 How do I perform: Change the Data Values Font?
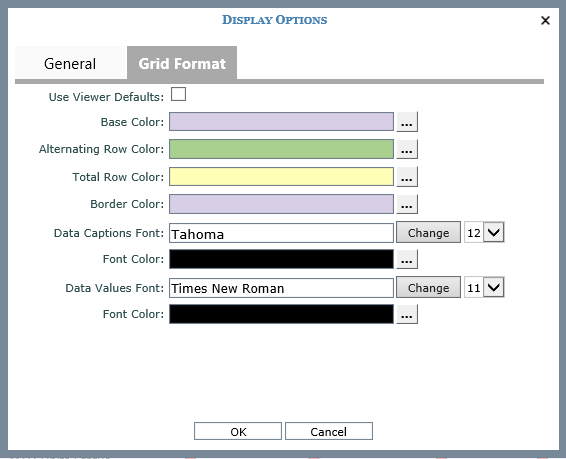tap(428, 288)
